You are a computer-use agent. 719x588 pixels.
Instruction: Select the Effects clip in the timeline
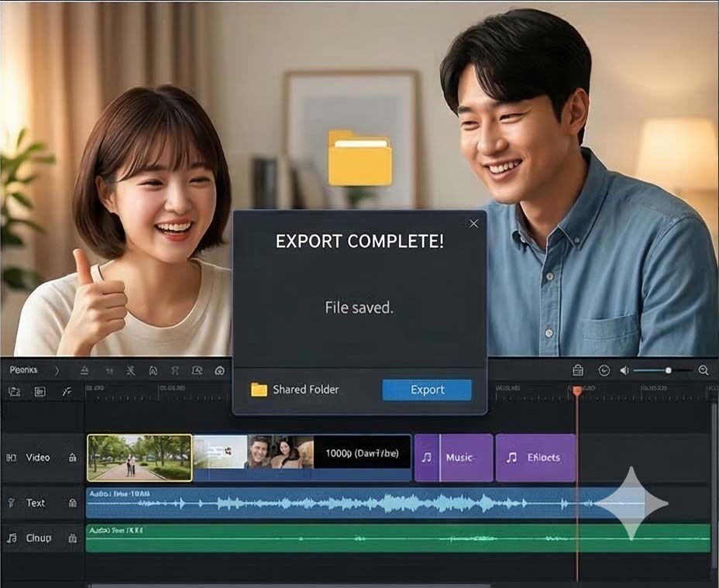[536, 458]
